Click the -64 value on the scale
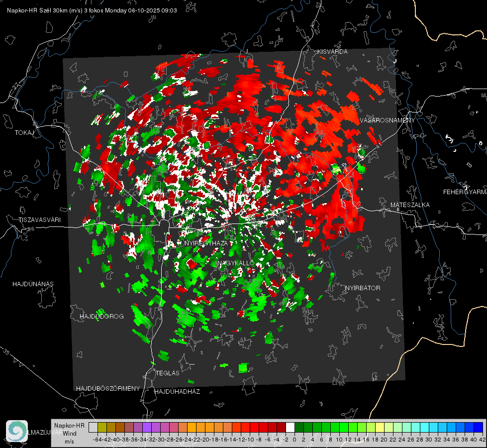This screenshot has height=448, width=487. [97, 440]
